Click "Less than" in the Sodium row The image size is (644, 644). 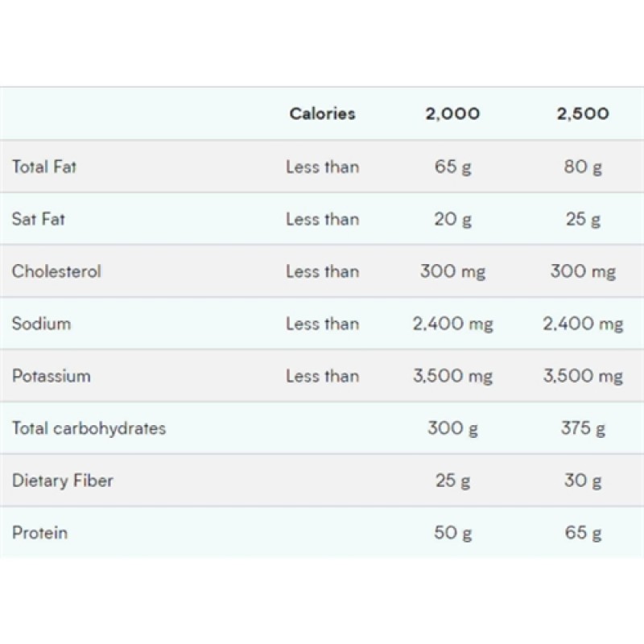tap(322, 324)
